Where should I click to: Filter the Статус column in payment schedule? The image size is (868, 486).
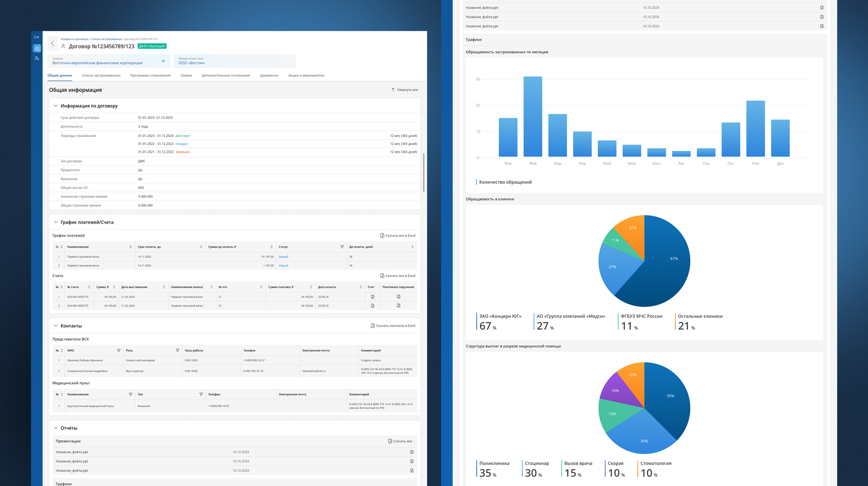(x=342, y=247)
